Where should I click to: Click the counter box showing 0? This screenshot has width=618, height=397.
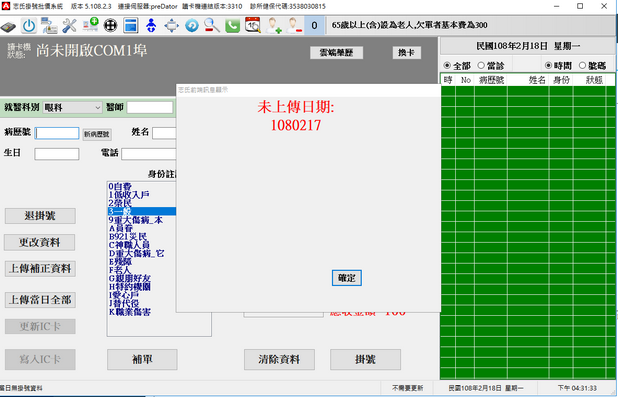coord(314,26)
